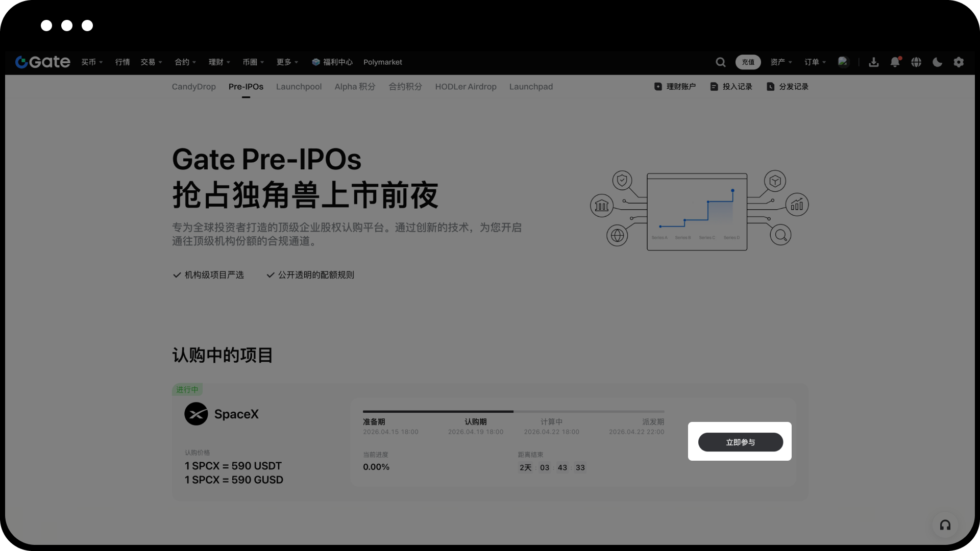Viewport: 980px width, 551px height.
Task: Expand the 买币 dropdown menu
Action: (x=92, y=62)
